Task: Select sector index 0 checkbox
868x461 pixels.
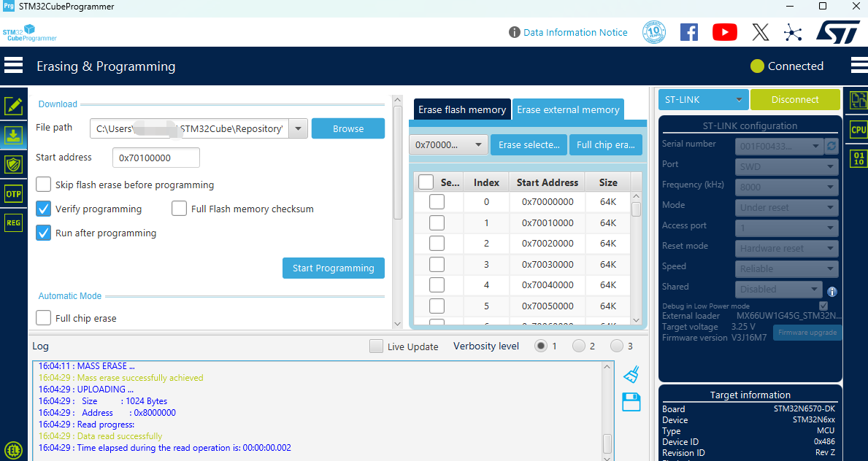Action: coord(437,202)
